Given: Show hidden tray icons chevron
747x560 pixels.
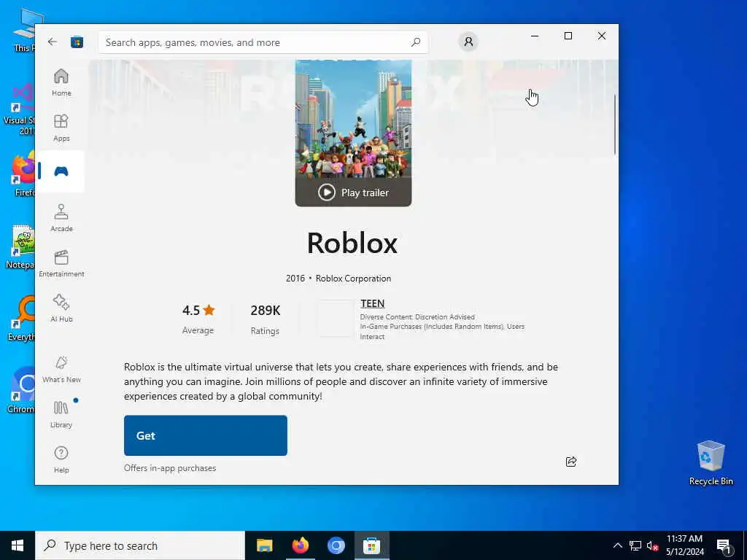Looking at the screenshot, I should [617, 545].
